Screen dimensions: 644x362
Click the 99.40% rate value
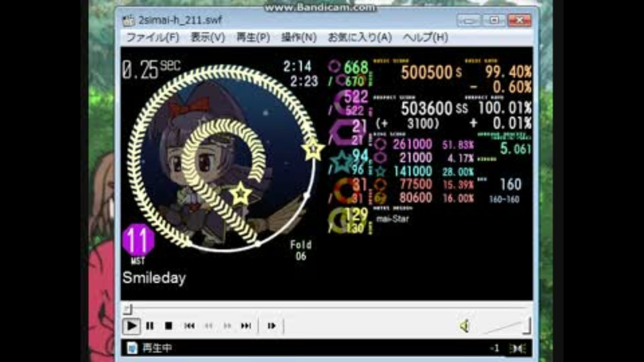coord(508,72)
